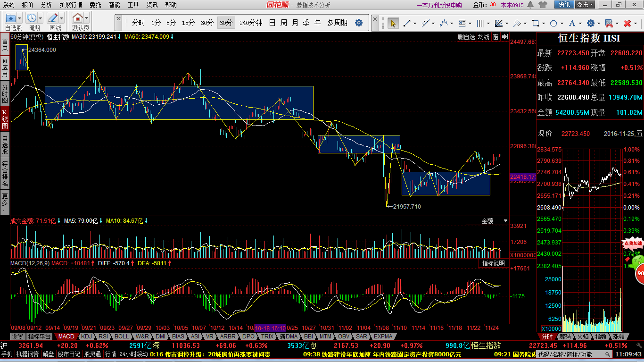The image size is (644, 362).
Task: Expand dropdown arrow next to 画线 icon
Action: tap(62, 18)
